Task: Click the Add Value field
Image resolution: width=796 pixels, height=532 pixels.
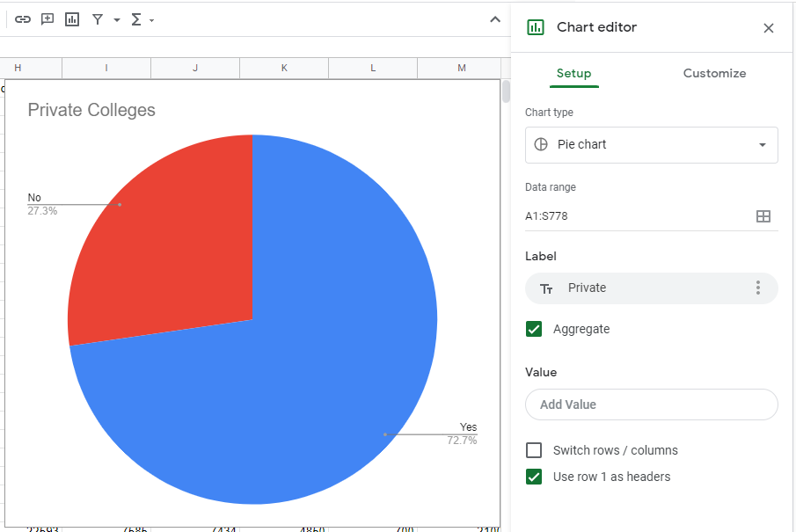Action: tap(651, 404)
